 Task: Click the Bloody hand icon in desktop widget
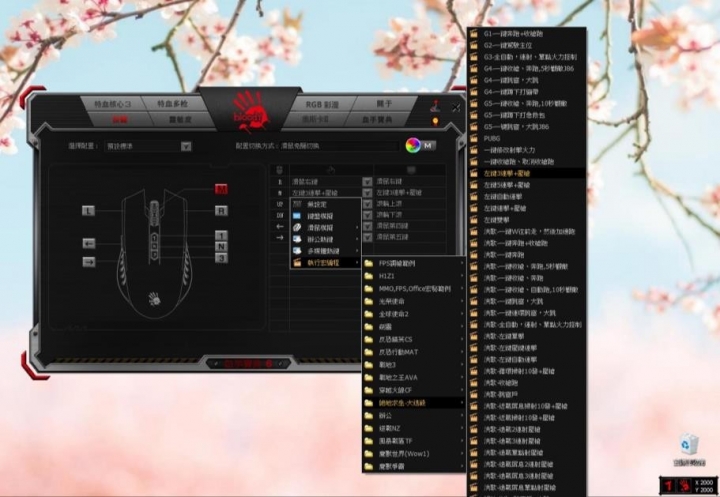tap(684, 485)
